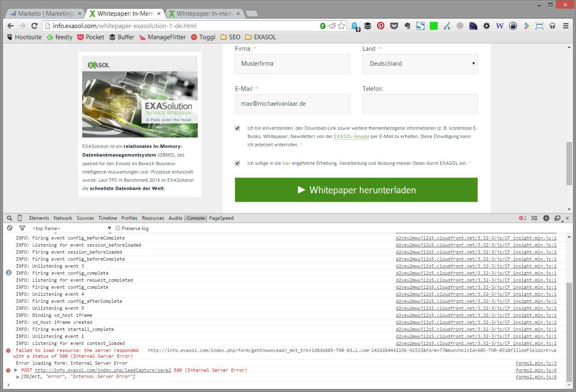Click the Firma input field

tap(292, 64)
